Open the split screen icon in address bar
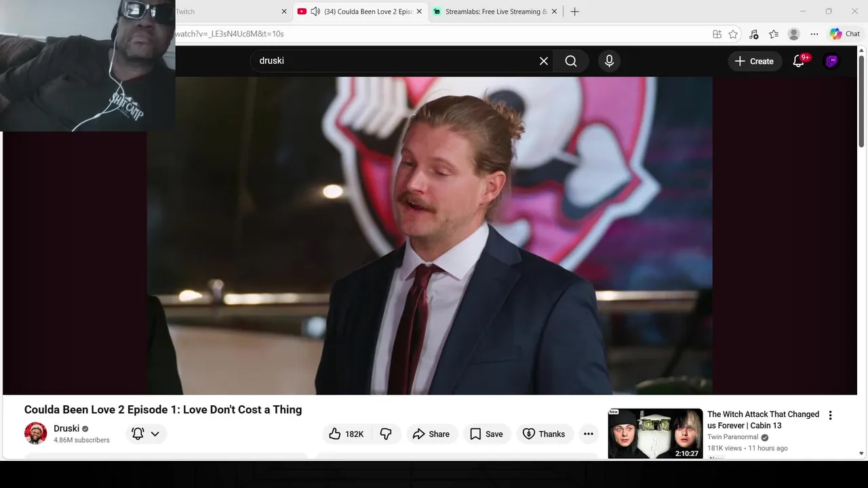 coord(717,34)
